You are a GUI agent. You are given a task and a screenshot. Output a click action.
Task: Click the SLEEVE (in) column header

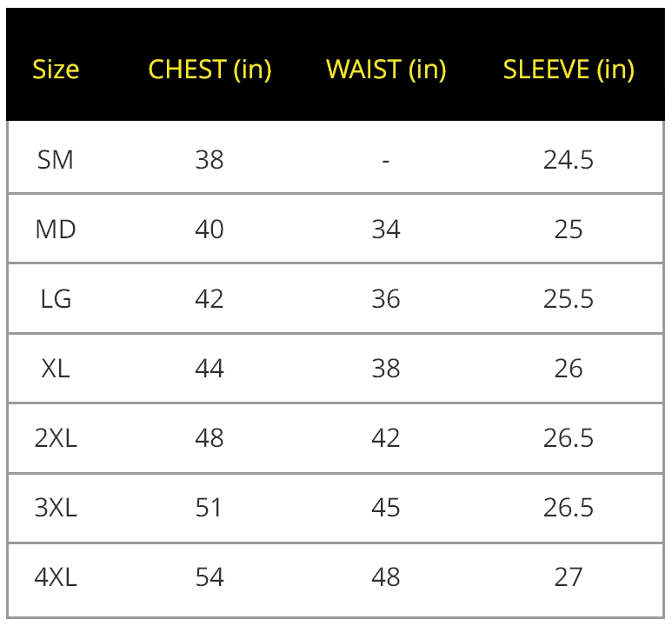(x=569, y=70)
